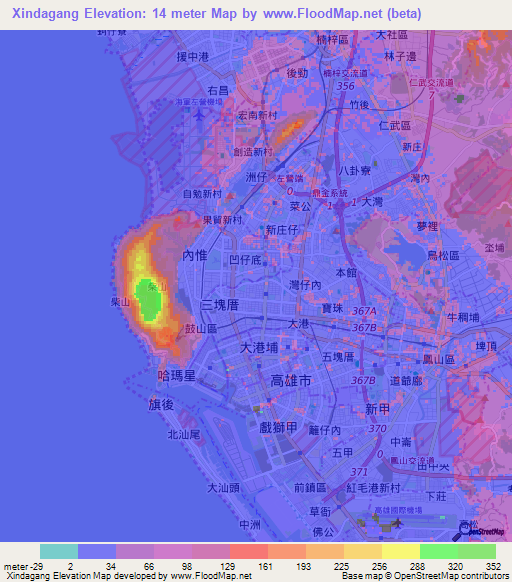Select the 牛稠埔 place label
The image size is (512, 582).
pyautogui.click(x=463, y=317)
